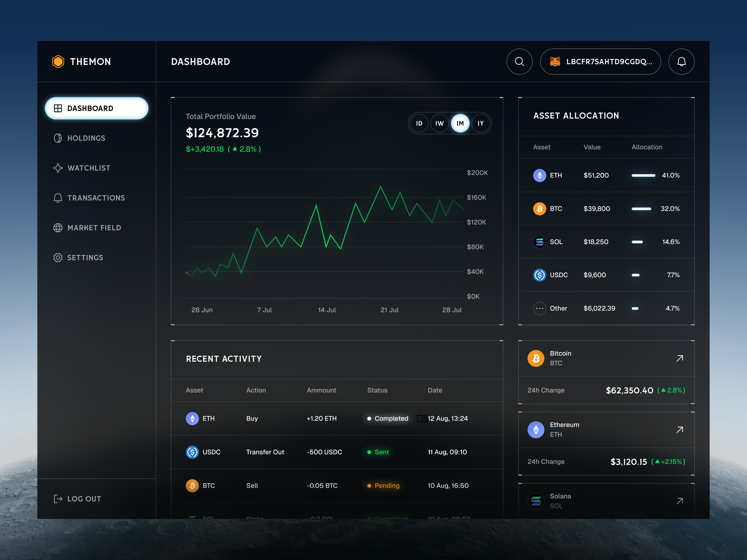Switch chart range to IW
The height and width of the screenshot is (560, 747).
[x=440, y=123]
